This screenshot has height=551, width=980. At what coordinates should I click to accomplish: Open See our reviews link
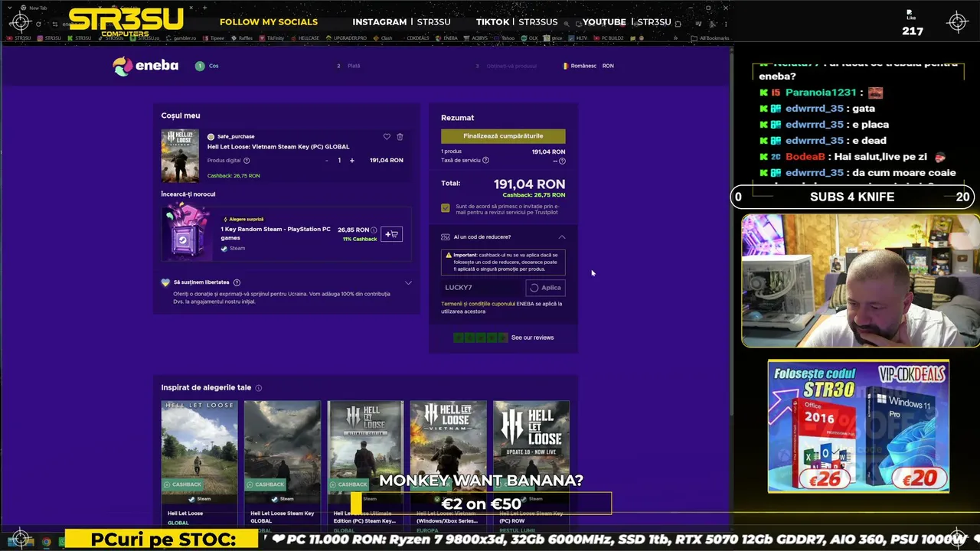[x=532, y=337]
